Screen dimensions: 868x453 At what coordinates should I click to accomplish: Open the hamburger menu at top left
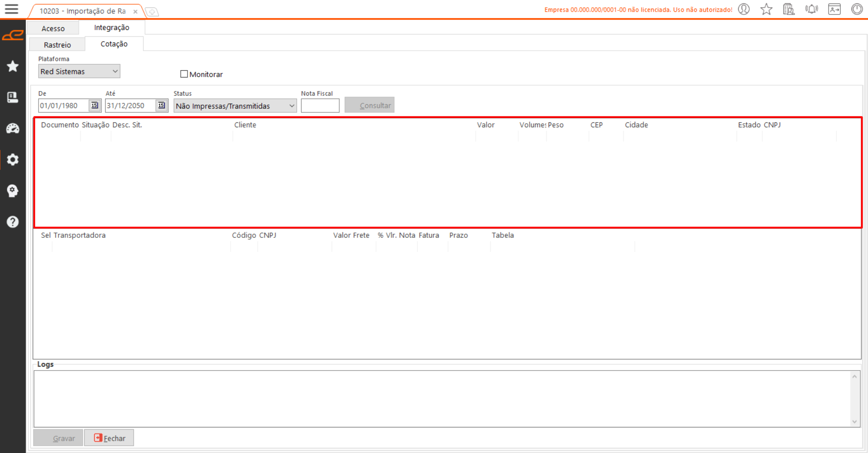[11, 9]
